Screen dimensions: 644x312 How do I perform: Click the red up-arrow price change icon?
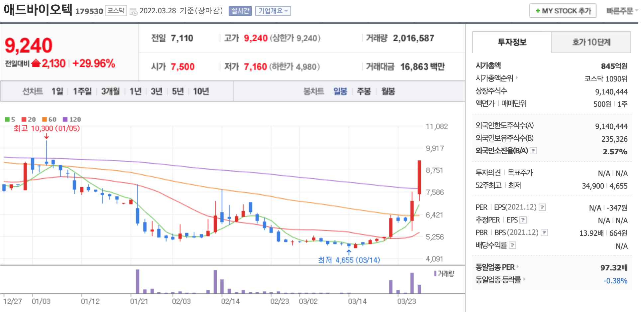click(x=36, y=63)
